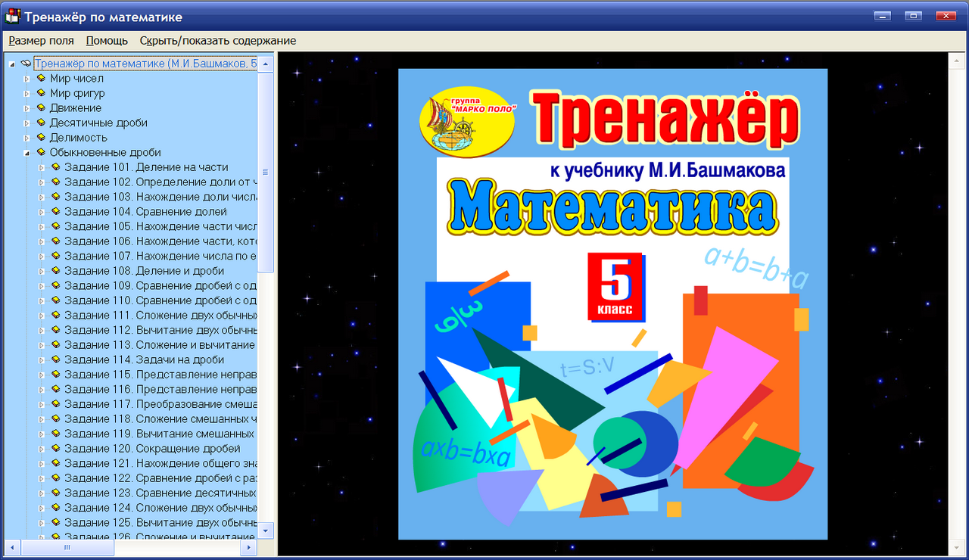Collapse the Обыкновенные дроби section

[x=26, y=153]
